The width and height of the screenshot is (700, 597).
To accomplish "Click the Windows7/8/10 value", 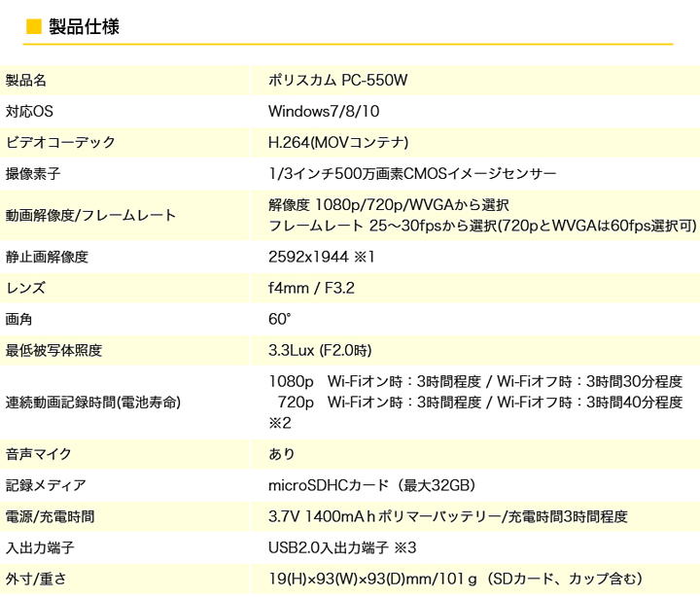I will point(324,111).
